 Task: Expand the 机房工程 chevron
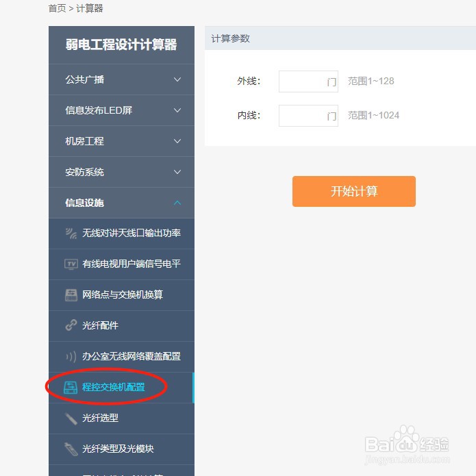pyautogui.click(x=177, y=141)
